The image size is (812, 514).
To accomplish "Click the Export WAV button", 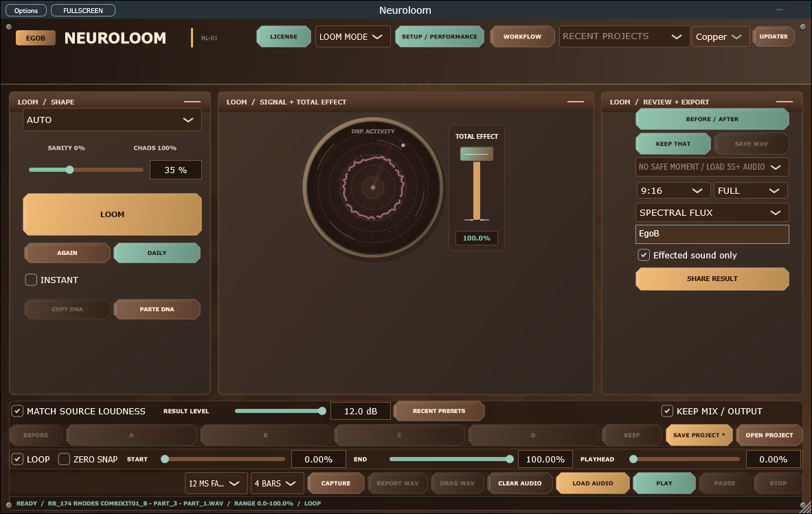I will point(398,484).
